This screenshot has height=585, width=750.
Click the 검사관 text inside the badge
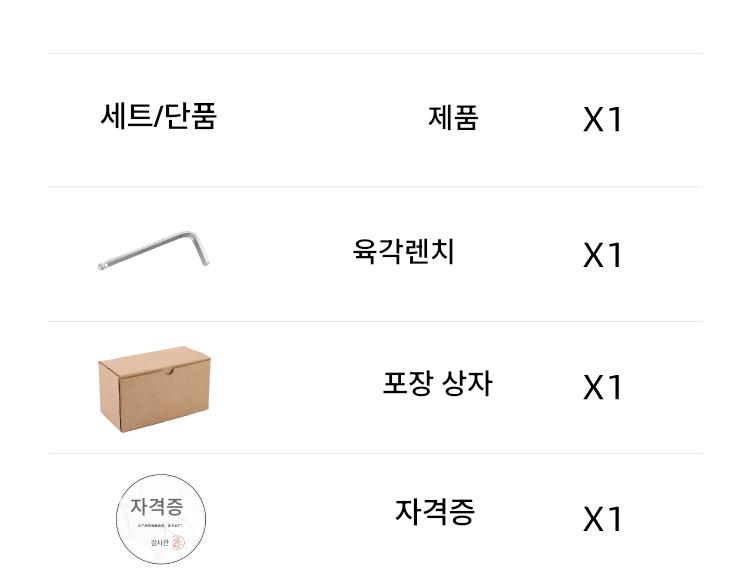point(159,542)
